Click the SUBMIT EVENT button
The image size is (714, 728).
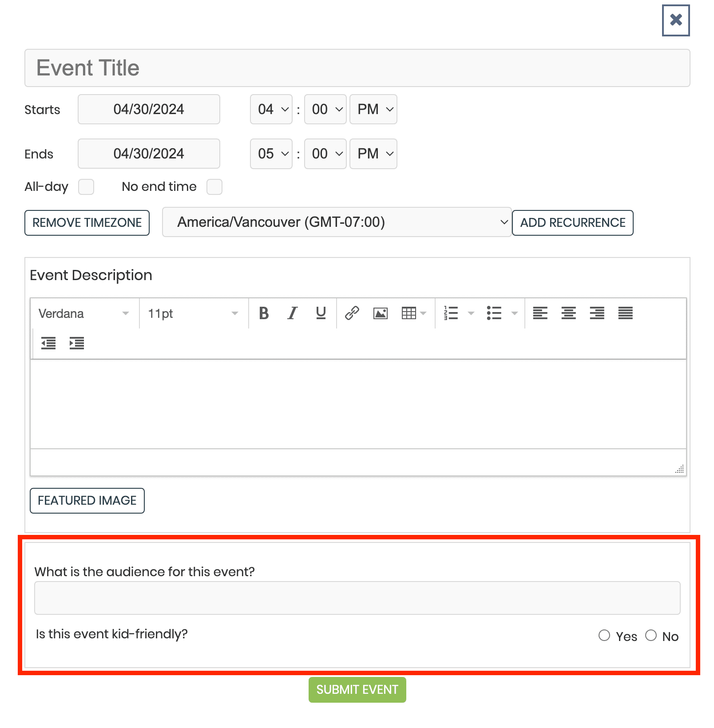tap(357, 690)
